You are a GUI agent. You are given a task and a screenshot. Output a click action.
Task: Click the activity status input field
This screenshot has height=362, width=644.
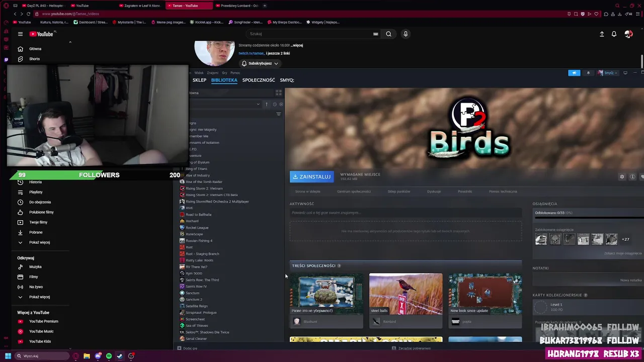coord(406,213)
